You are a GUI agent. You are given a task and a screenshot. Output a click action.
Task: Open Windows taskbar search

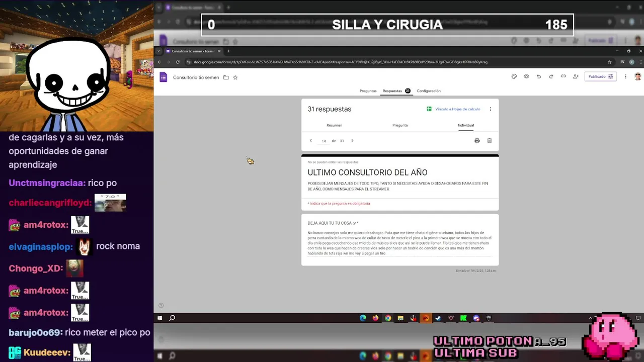[x=172, y=318]
